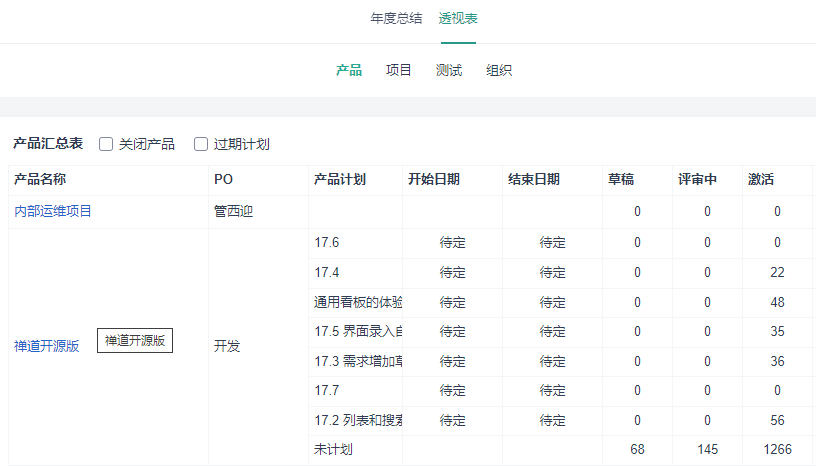Go to the 组织 sub-tab
The height and width of the screenshot is (466, 816).
(499, 70)
